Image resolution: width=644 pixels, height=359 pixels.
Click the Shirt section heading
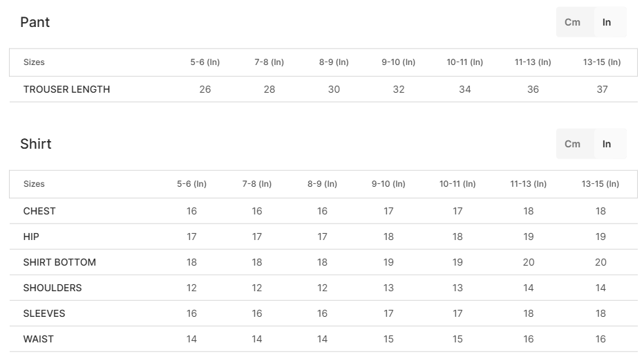coord(36,144)
